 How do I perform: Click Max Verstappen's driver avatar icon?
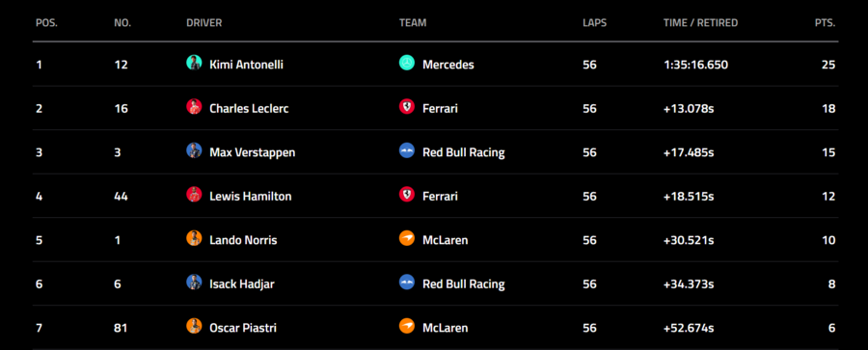pyautogui.click(x=194, y=150)
